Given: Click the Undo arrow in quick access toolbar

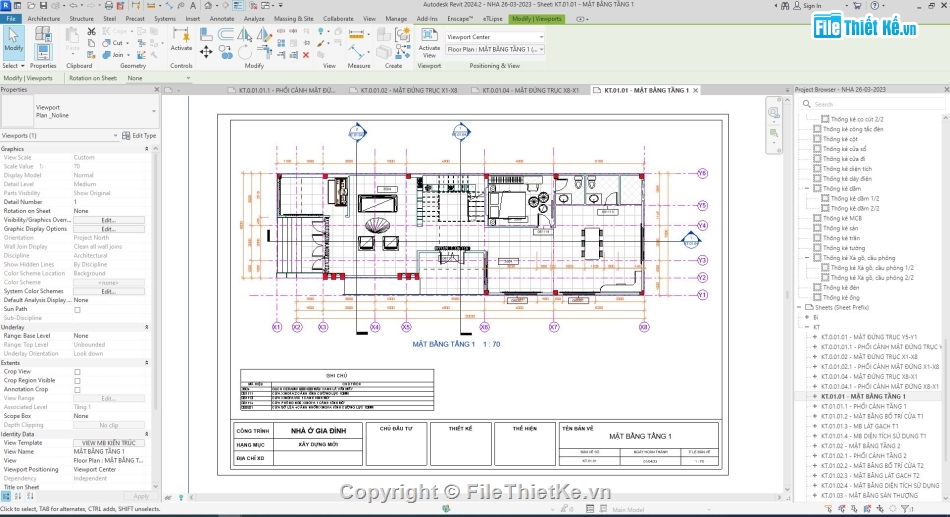Looking at the screenshot, I should click(x=73, y=5).
